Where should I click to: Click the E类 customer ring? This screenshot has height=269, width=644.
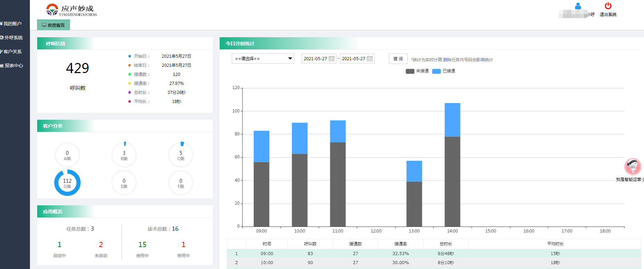(124, 183)
